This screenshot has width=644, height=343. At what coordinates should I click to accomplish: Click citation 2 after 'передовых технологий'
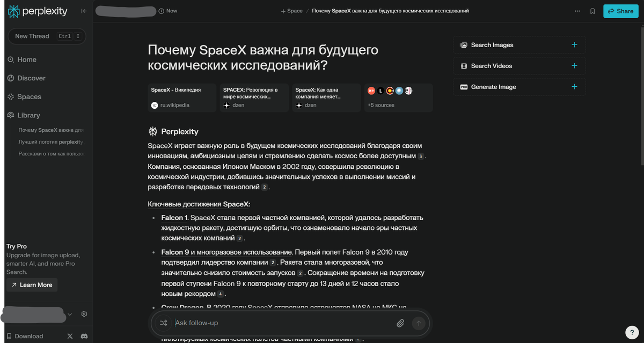coord(264,188)
